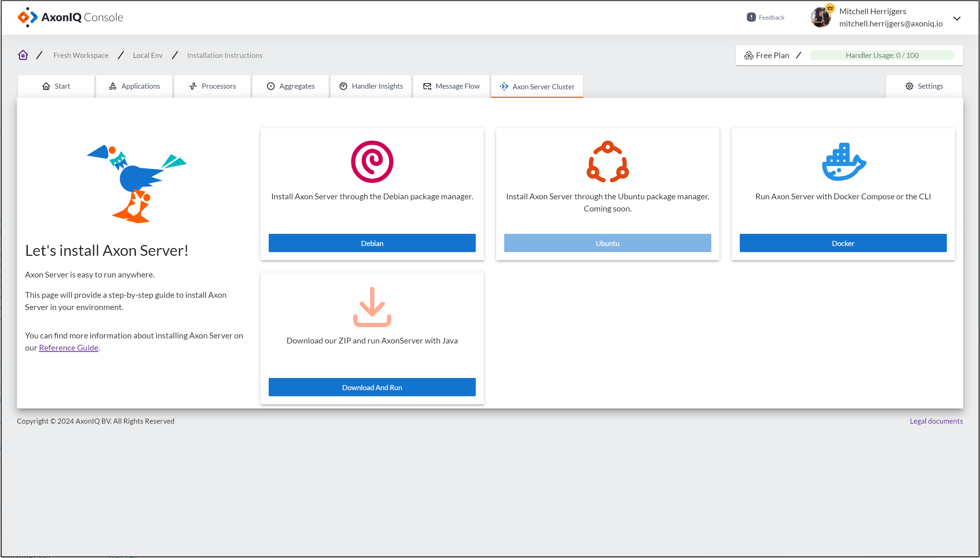Go to Fresh Workspace breadcrumb
980x558 pixels.
(x=81, y=55)
